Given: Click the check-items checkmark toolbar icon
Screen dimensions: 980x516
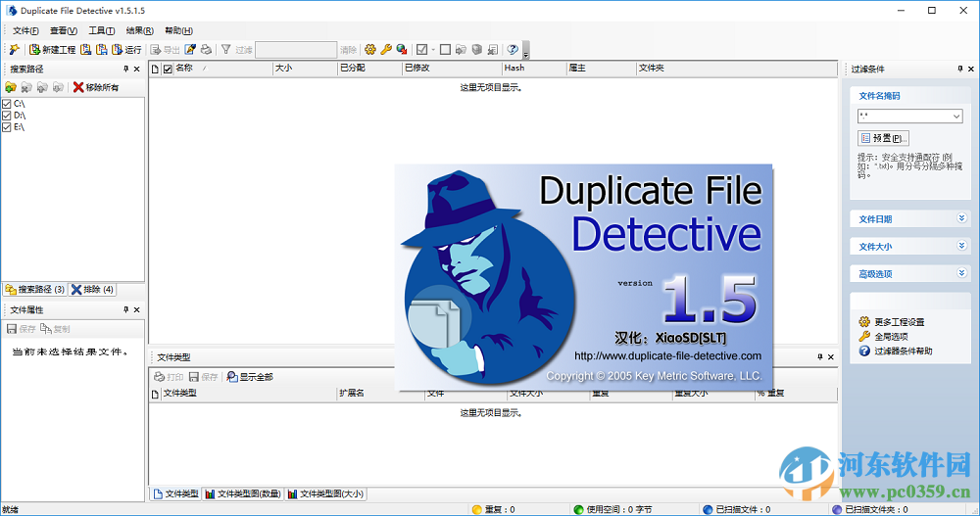Looking at the screenshot, I should coord(421,49).
